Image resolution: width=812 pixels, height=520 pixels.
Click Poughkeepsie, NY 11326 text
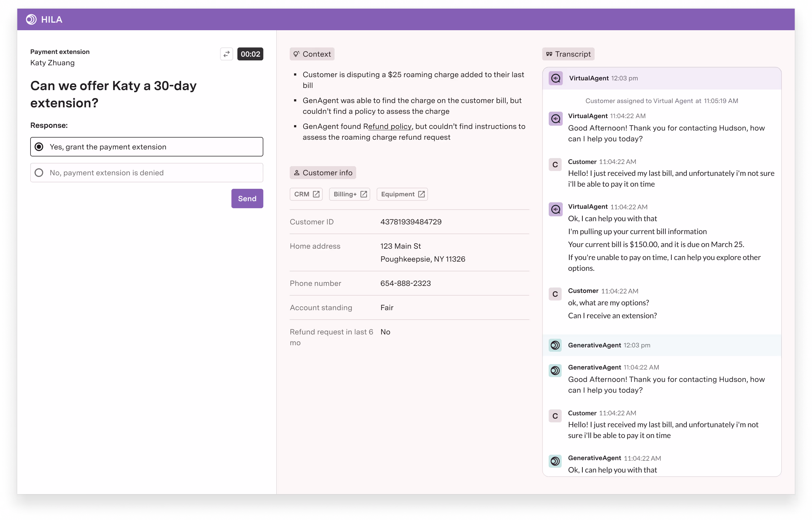click(x=423, y=259)
